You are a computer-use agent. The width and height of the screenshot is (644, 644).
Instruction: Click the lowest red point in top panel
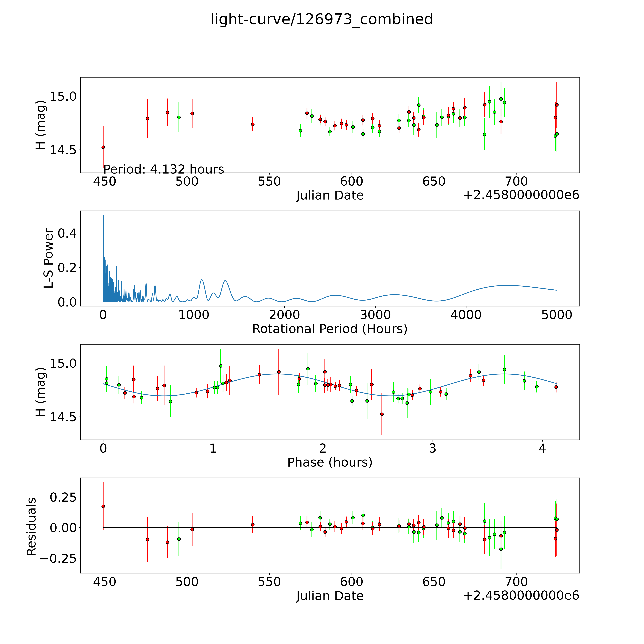(103, 147)
